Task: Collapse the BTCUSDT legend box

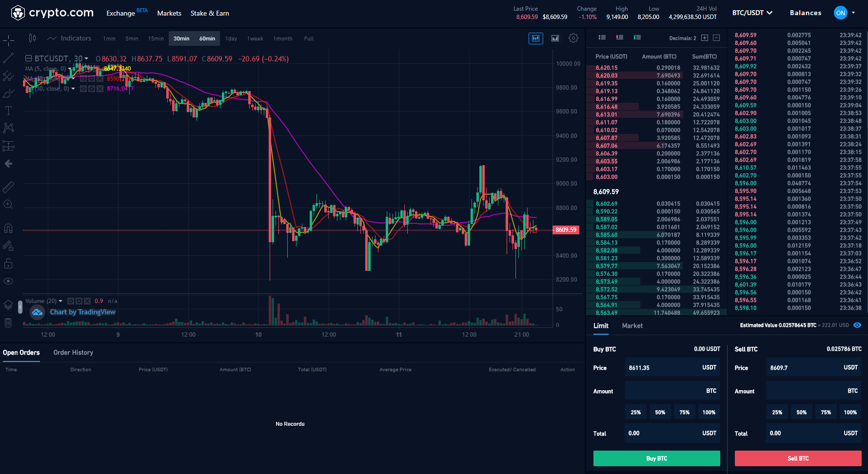Action: 28,58
